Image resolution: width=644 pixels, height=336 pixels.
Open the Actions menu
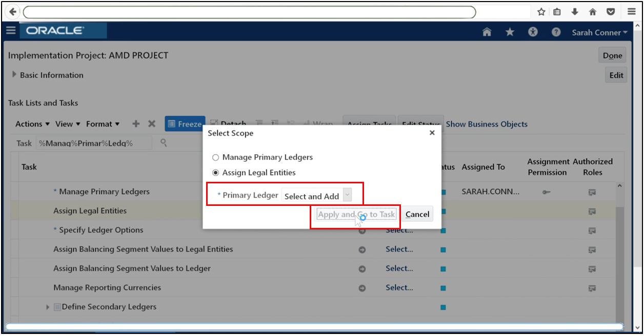[29, 123]
